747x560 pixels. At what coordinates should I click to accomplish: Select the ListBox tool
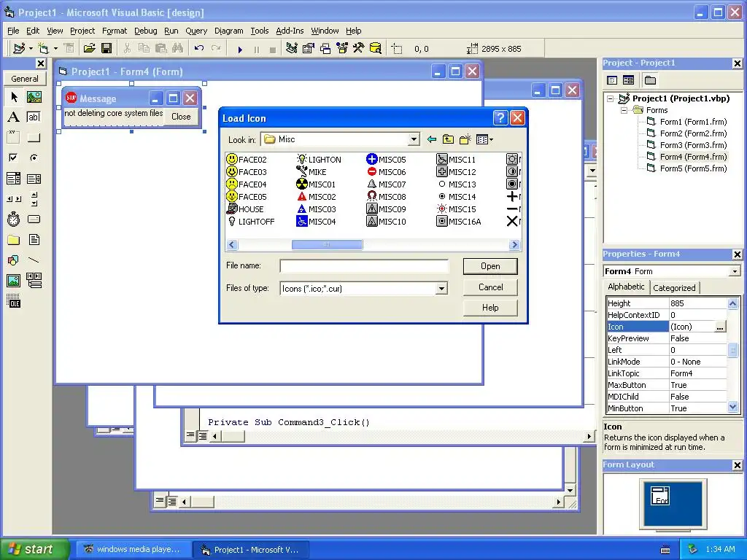(34, 179)
